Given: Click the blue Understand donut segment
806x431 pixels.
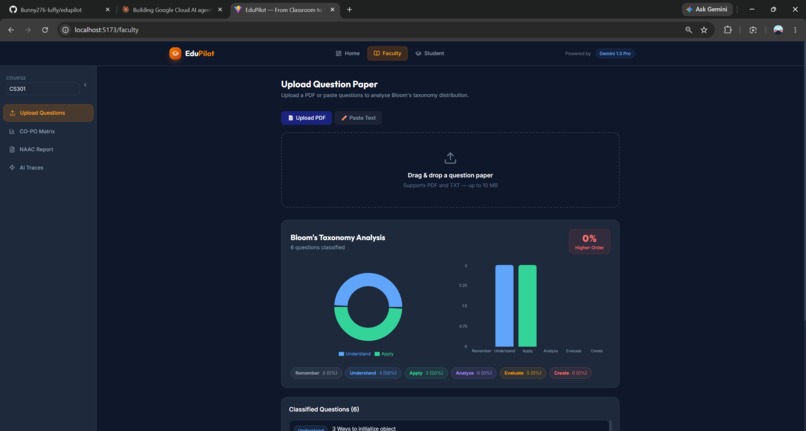Looking at the screenshot, I should (x=368, y=281).
